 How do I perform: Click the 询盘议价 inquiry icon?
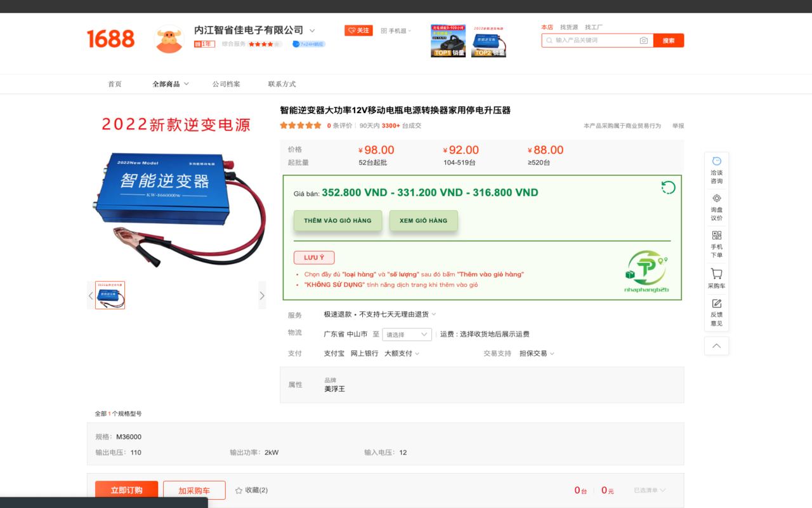[716, 204]
